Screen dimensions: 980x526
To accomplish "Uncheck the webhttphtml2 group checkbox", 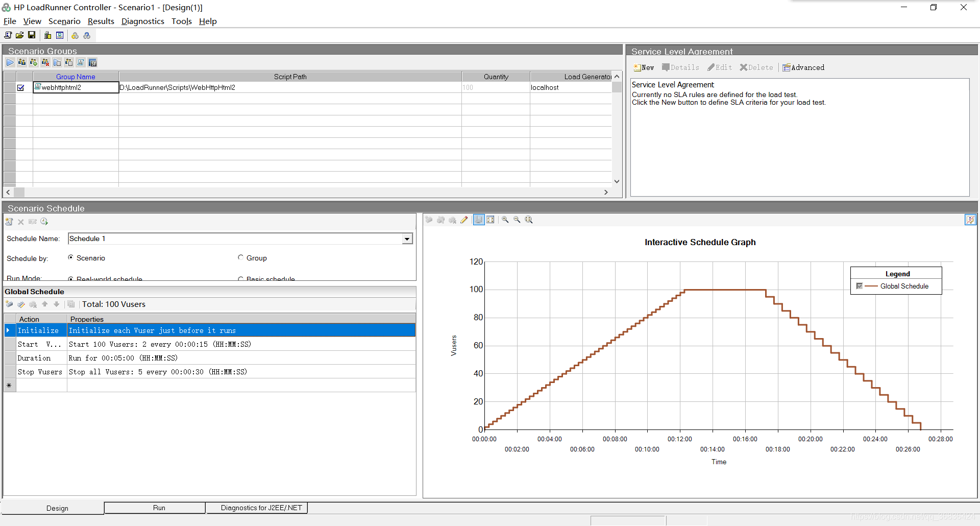I will [21, 88].
